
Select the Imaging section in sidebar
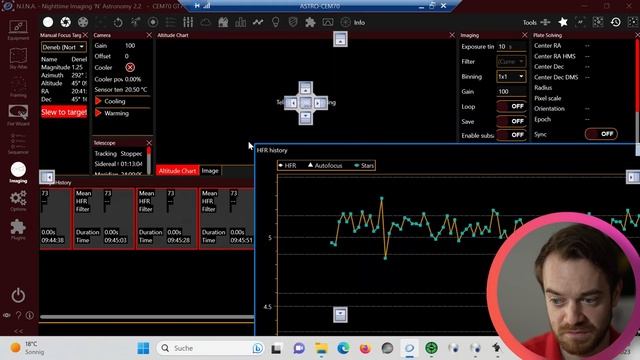point(18,172)
